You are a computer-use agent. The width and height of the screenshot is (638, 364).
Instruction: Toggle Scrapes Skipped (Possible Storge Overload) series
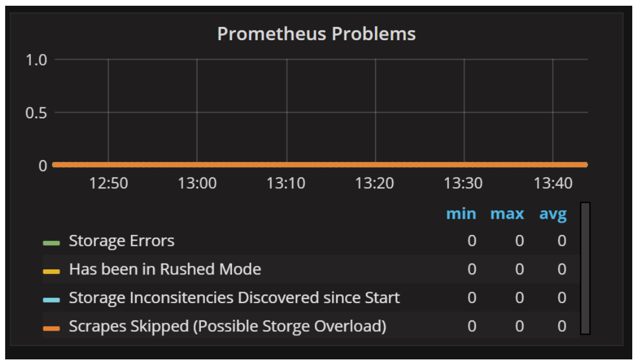227,327
